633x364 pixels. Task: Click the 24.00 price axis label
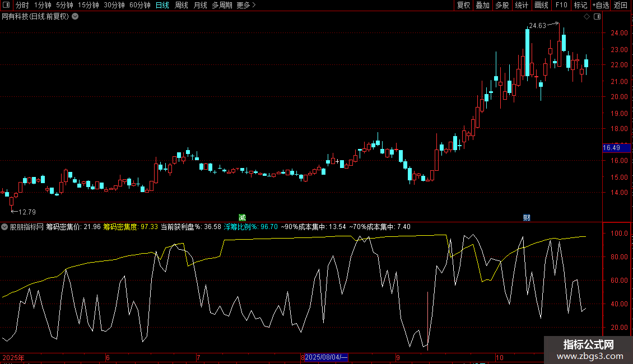pyautogui.click(x=619, y=33)
